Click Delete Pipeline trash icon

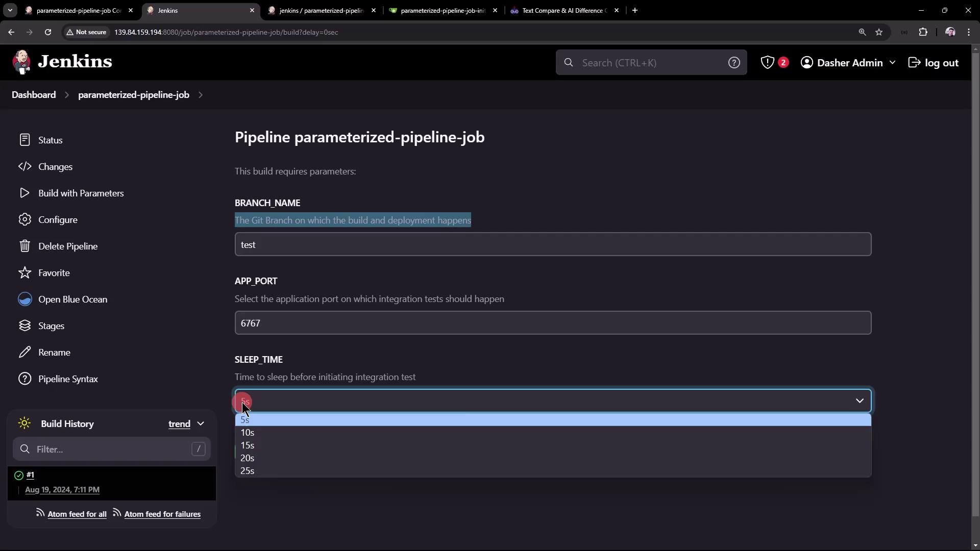[x=24, y=246]
